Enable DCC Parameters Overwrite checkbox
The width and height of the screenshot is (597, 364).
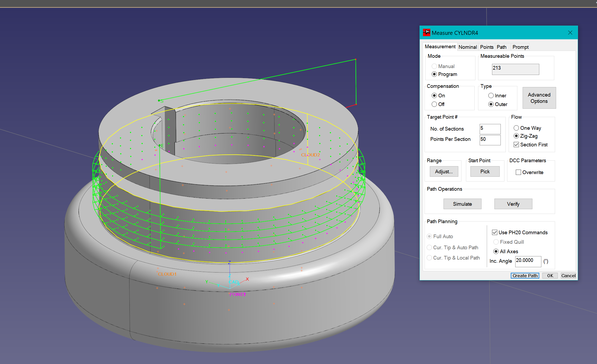518,172
